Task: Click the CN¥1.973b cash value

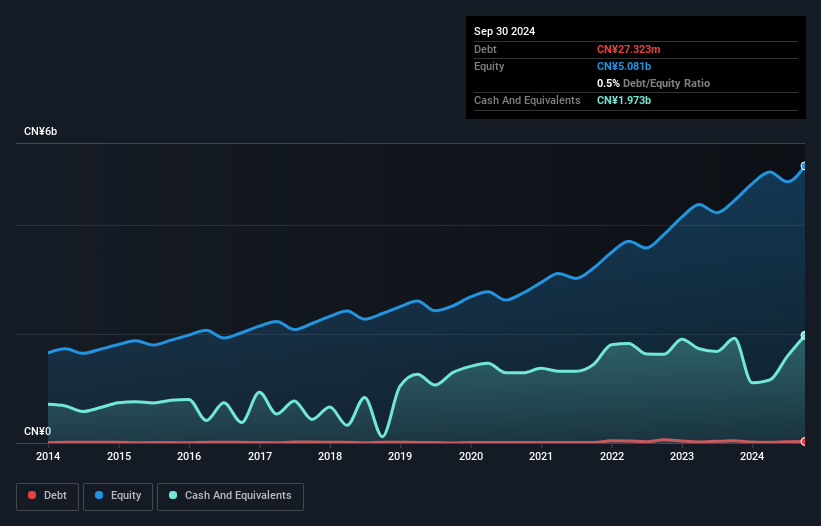Action: 624,100
